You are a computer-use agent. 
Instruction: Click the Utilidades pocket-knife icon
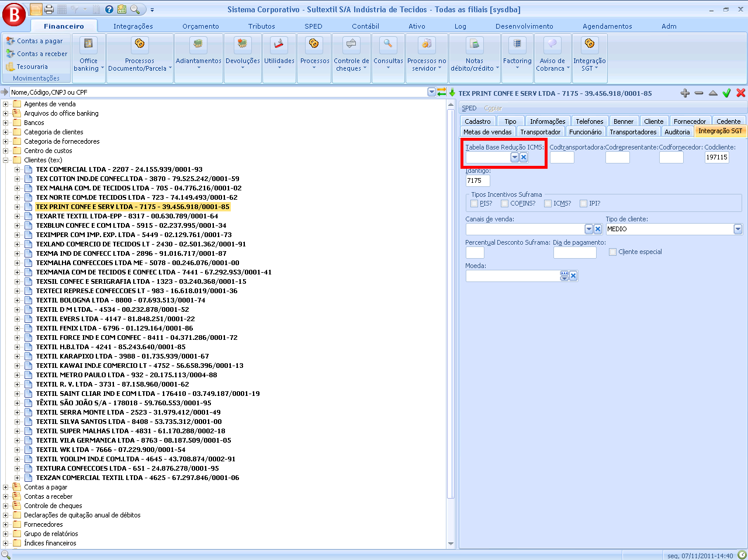[279, 44]
